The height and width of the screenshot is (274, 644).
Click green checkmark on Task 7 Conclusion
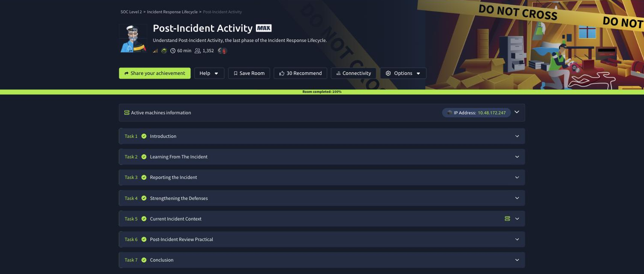pos(144,260)
